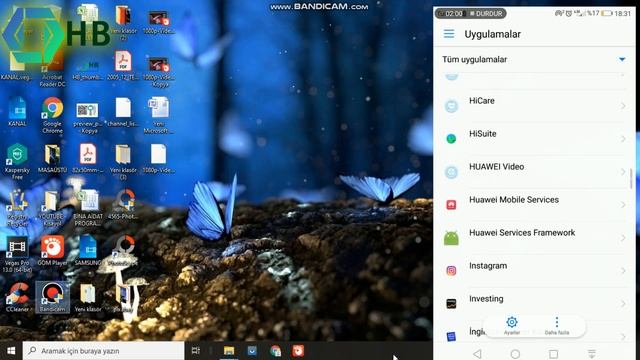Open Huawei Mobile Services app entry
The image size is (640, 360).
click(534, 204)
